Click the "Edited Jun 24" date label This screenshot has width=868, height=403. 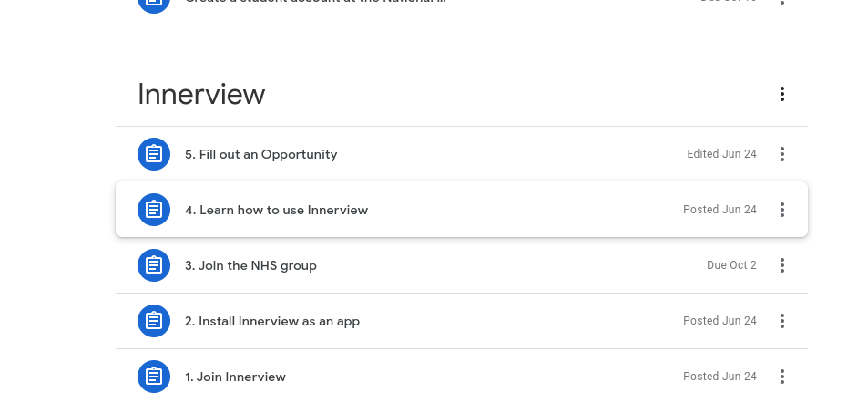tap(721, 155)
